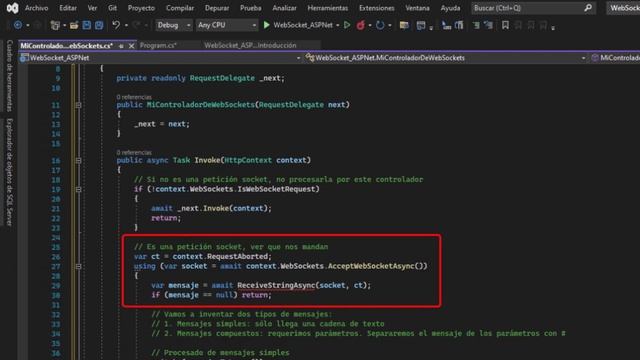Open the Ayuda menu
The image size is (640, 360).
(450, 8)
